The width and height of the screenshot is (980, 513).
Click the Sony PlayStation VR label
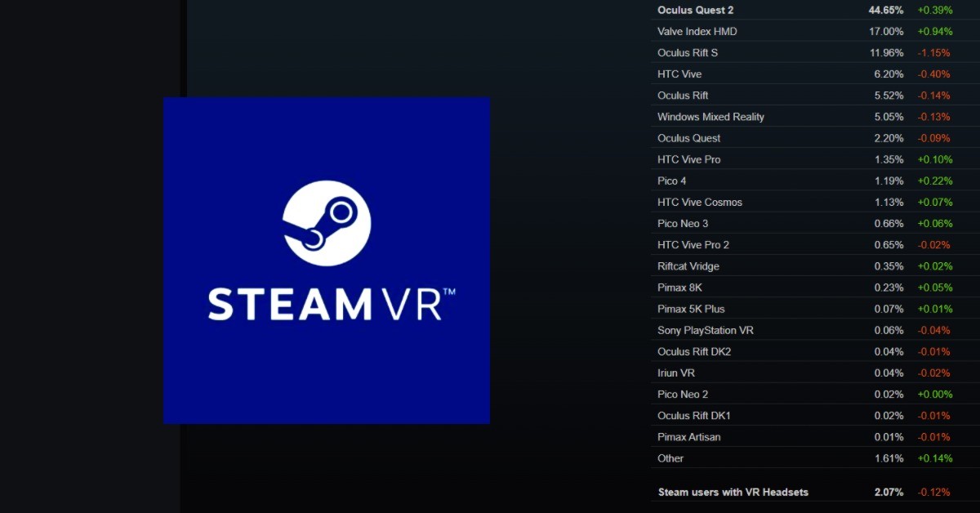[x=706, y=330]
